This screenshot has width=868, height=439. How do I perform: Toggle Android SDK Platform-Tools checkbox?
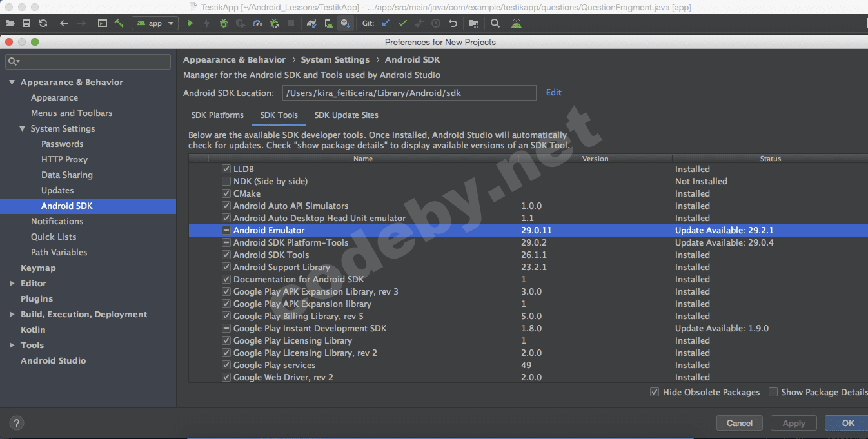coord(226,242)
